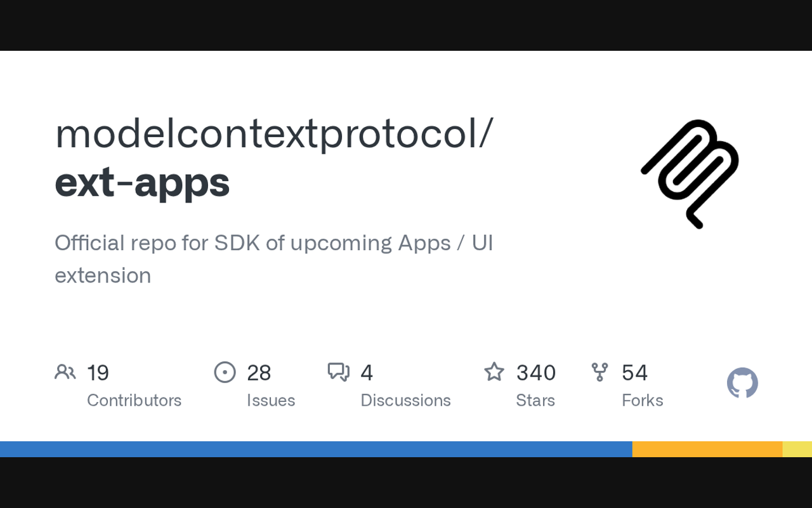Click the 340 stars count
This screenshot has height=508, width=812.
click(x=536, y=373)
